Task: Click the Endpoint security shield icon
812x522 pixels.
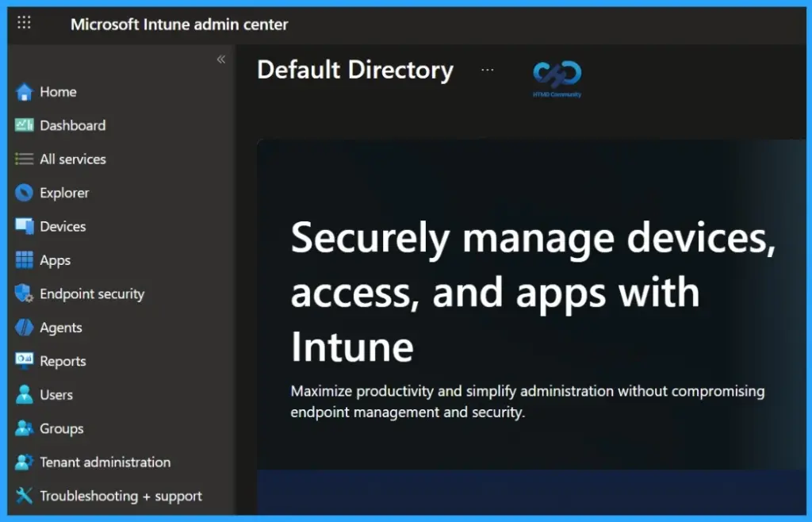Action: 25,294
